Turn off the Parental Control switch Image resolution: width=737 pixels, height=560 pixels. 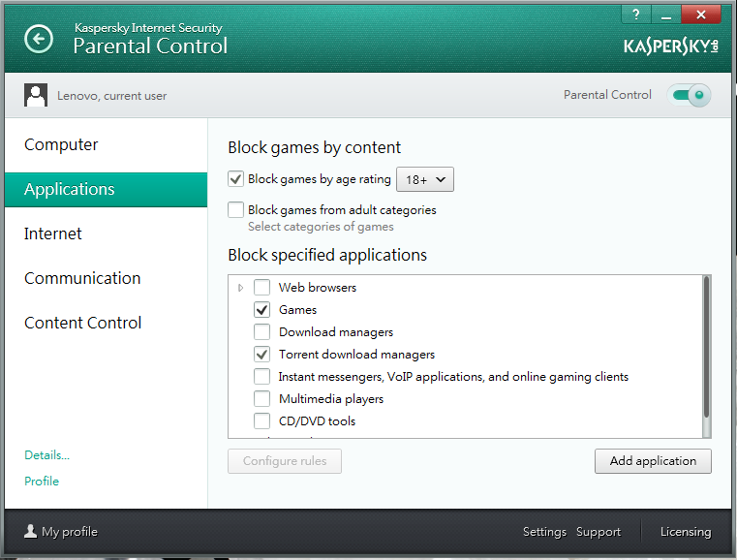tap(689, 95)
